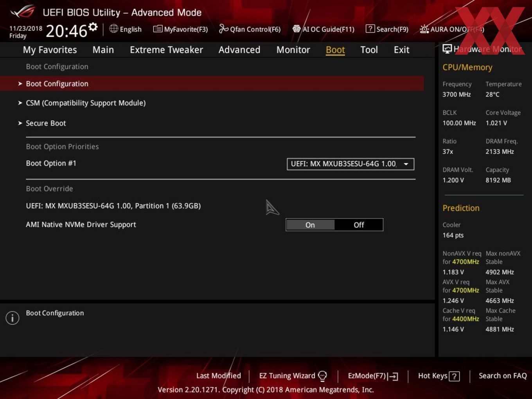
Task: Set AMI Native NVMe Driver Support to On
Action: 310,225
